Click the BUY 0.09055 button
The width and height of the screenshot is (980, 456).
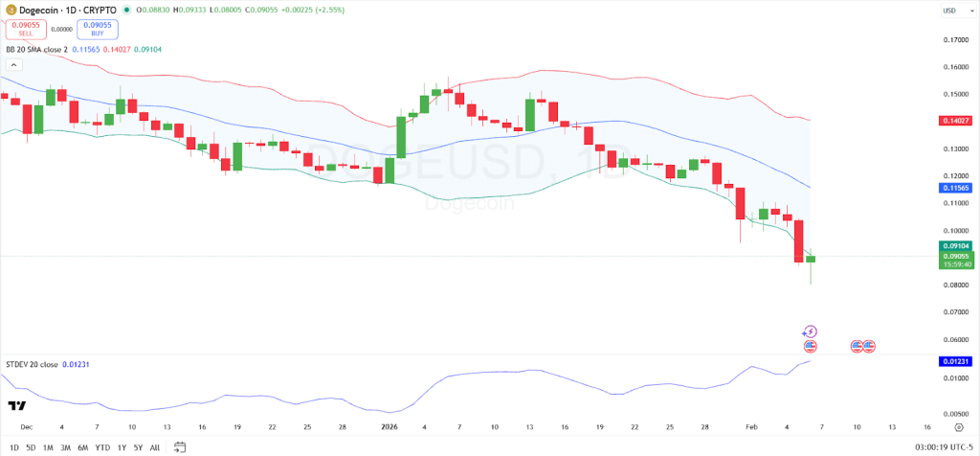click(x=97, y=29)
